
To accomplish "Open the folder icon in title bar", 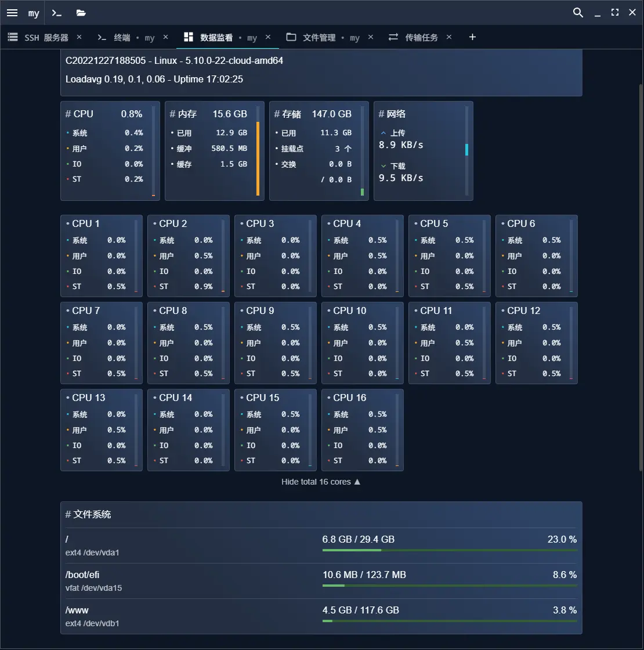I will 81,13.
